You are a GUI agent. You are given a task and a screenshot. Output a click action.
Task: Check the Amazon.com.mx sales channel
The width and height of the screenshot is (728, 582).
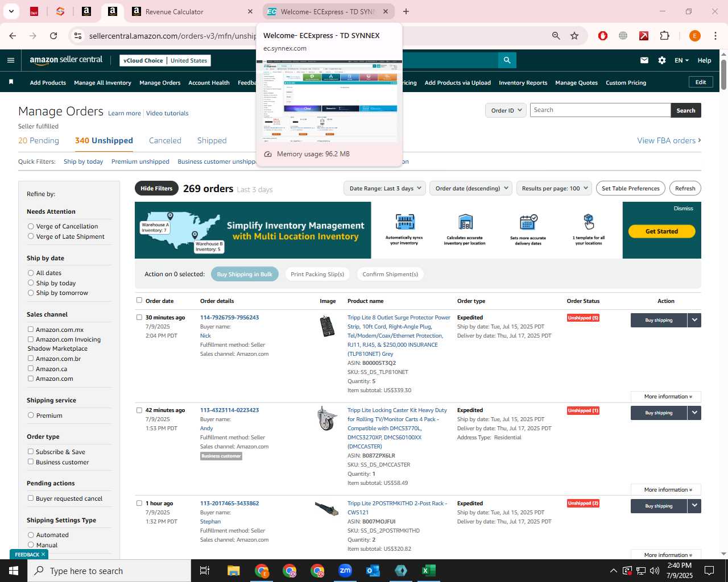31,329
